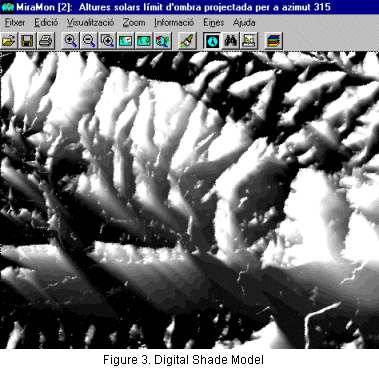Screen dimensions: 379x369
Task: Open the Ajuda menu
Action: [x=244, y=23]
